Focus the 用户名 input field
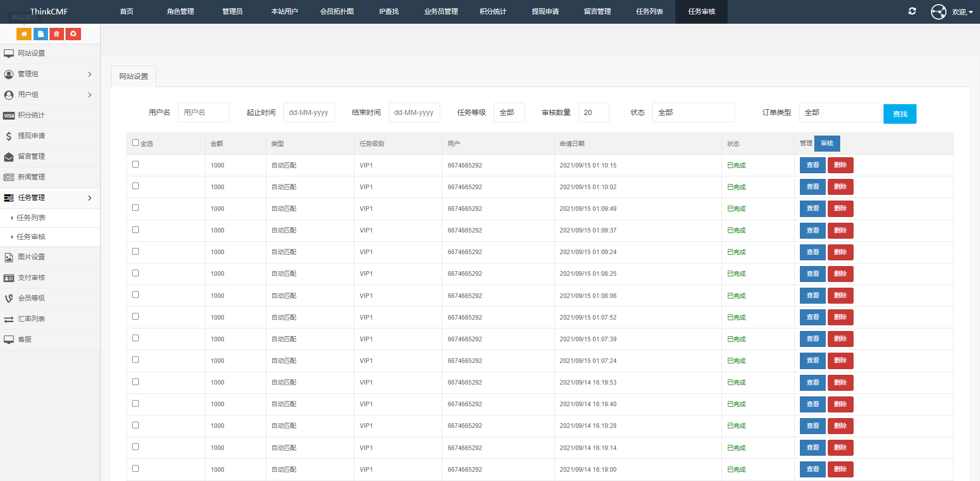 point(204,112)
